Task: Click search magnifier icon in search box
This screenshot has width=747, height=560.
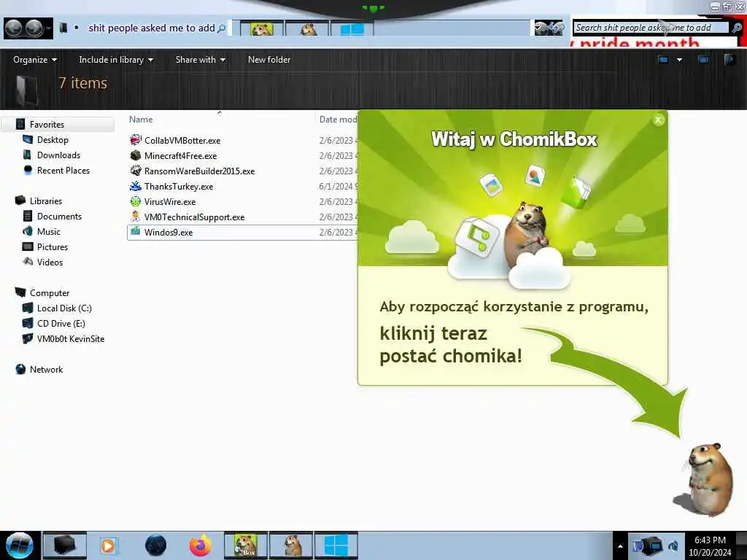Action: tap(737, 28)
